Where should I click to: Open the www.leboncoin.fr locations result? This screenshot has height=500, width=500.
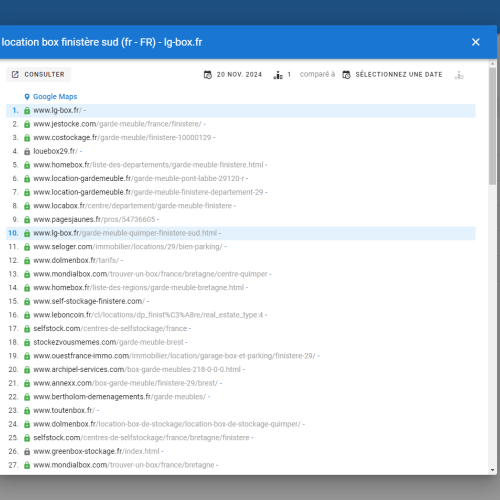(148, 315)
